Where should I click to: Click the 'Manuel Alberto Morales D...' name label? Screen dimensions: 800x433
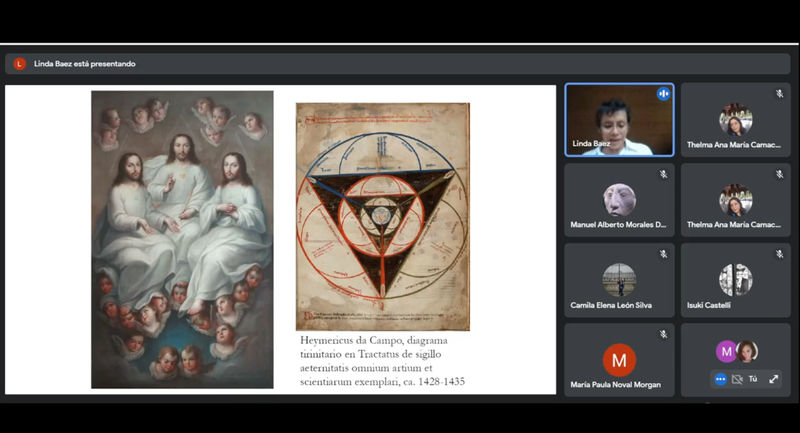coord(618,224)
